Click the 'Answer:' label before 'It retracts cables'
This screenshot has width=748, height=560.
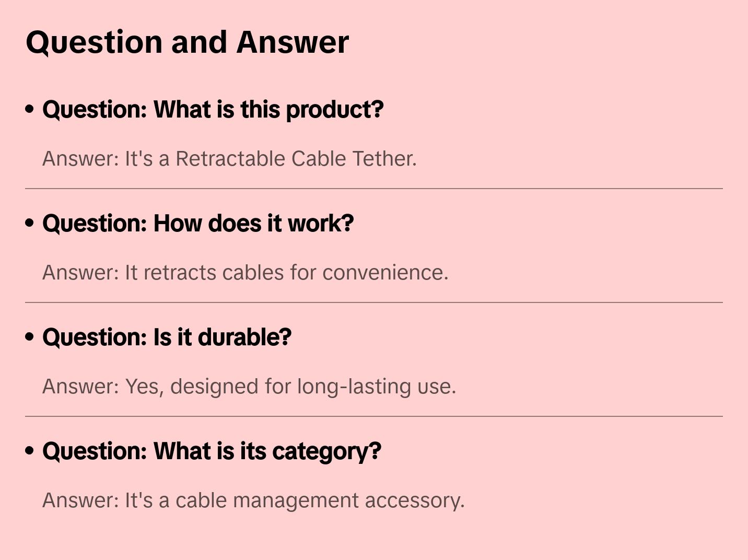click(81, 273)
